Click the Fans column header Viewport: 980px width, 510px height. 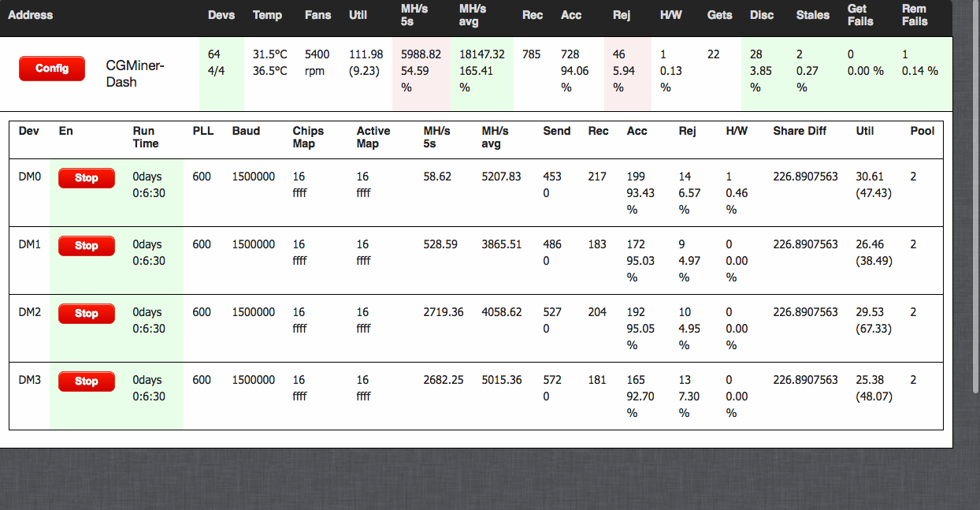click(x=318, y=15)
